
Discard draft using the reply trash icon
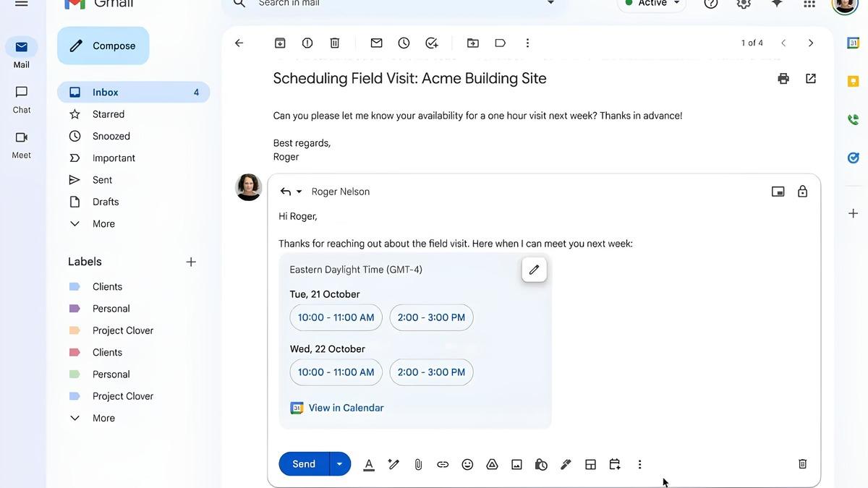tap(802, 464)
